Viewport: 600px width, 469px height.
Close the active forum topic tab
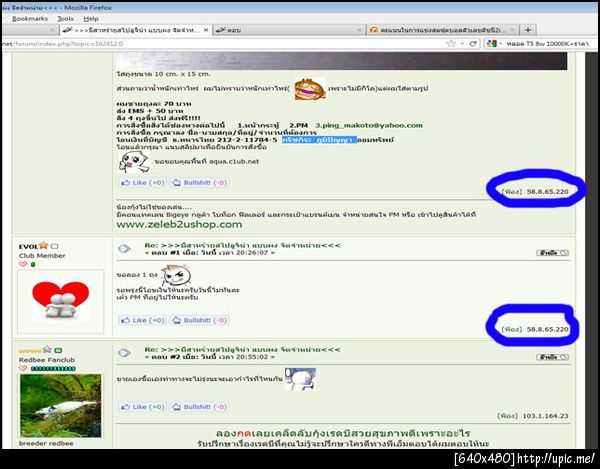(205, 30)
